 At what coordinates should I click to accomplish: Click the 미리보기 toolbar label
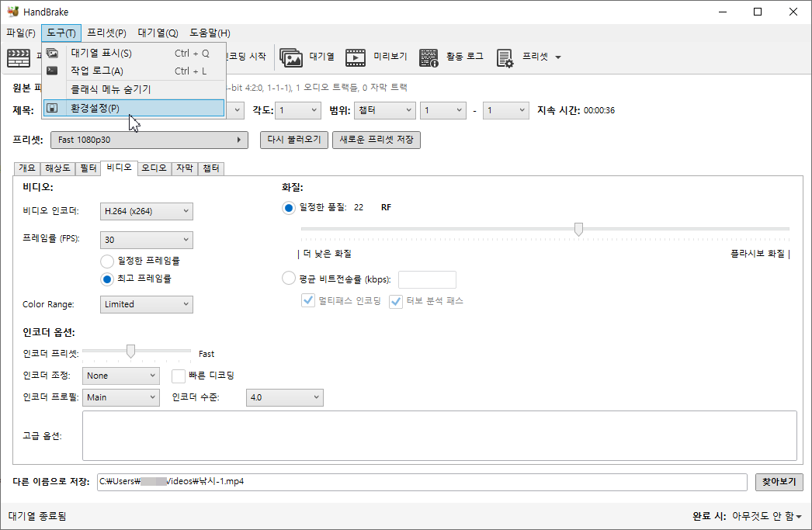390,57
